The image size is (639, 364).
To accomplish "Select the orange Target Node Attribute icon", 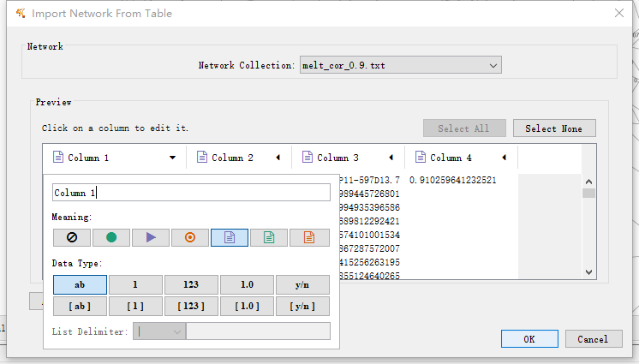I will [x=308, y=237].
